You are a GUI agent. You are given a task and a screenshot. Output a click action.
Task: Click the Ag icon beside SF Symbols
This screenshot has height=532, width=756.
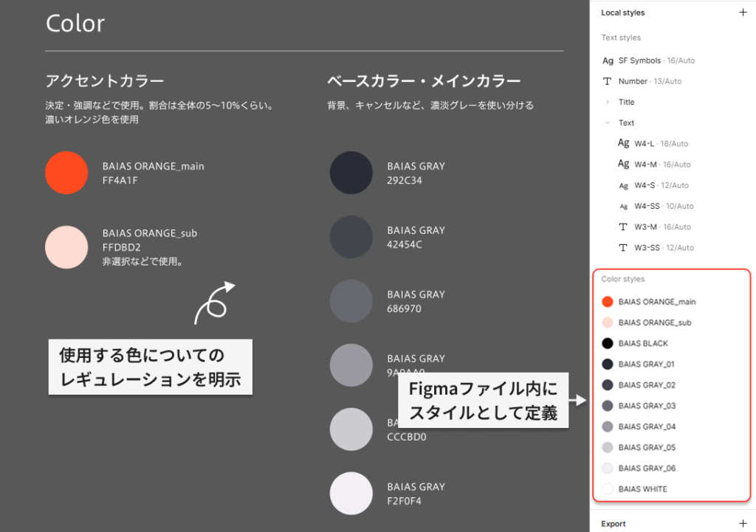click(x=608, y=61)
